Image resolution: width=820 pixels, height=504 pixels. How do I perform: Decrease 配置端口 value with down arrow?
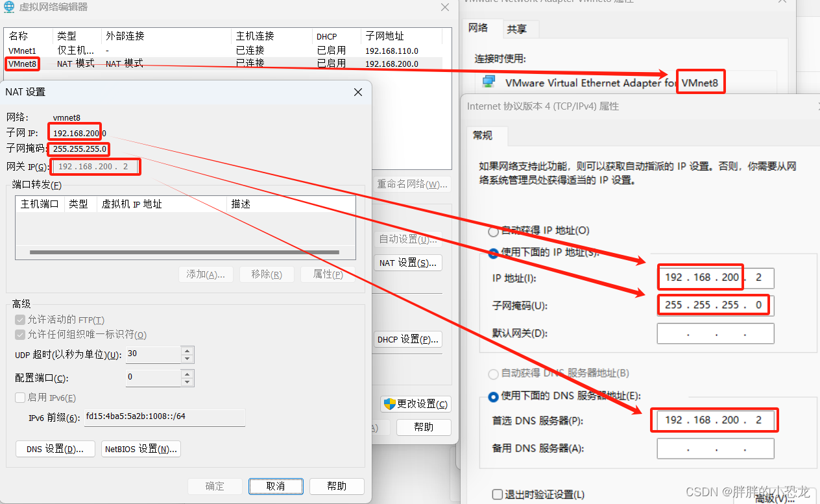[x=187, y=382]
